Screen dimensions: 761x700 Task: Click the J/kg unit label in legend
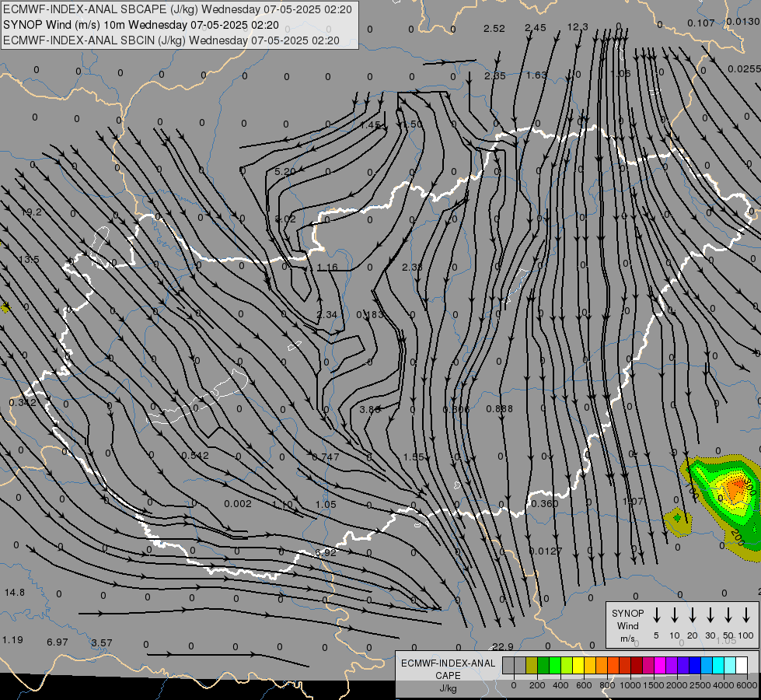pos(448,688)
